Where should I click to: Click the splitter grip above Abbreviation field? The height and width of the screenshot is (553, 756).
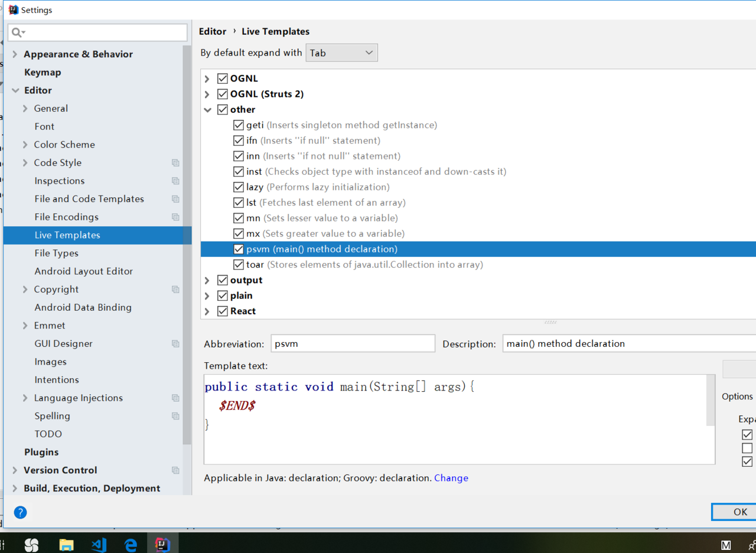coord(550,323)
